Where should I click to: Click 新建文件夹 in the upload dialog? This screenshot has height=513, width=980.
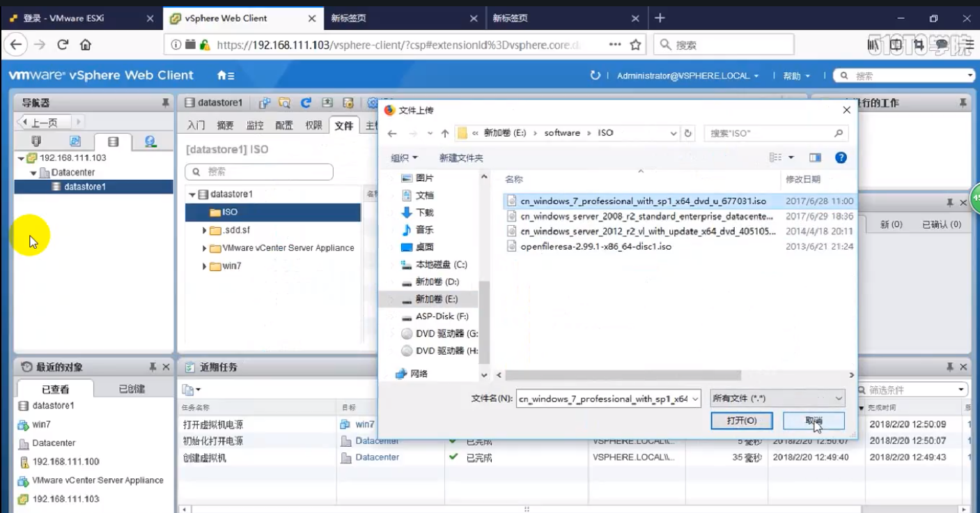point(460,158)
